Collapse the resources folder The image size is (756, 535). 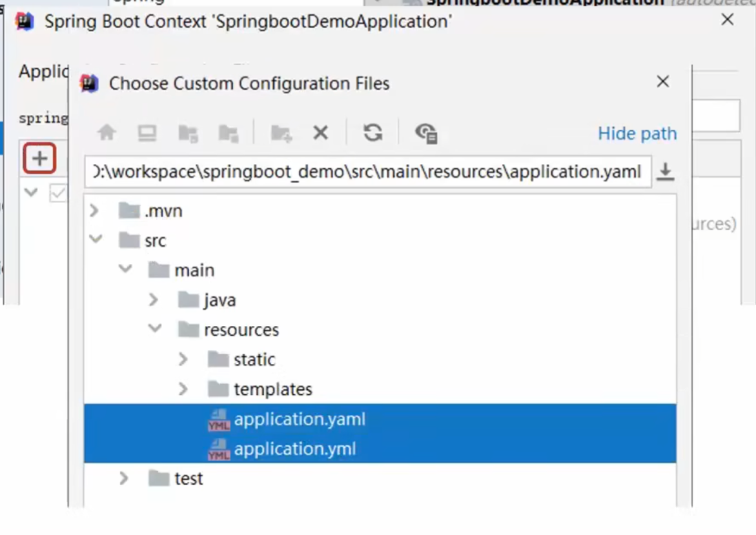click(155, 328)
